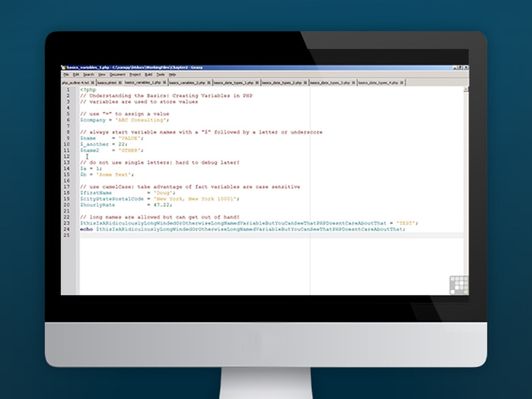Viewport: 532px width, 399px height.
Task: Open the Document menu
Action: pyautogui.click(x=117, y=74)
